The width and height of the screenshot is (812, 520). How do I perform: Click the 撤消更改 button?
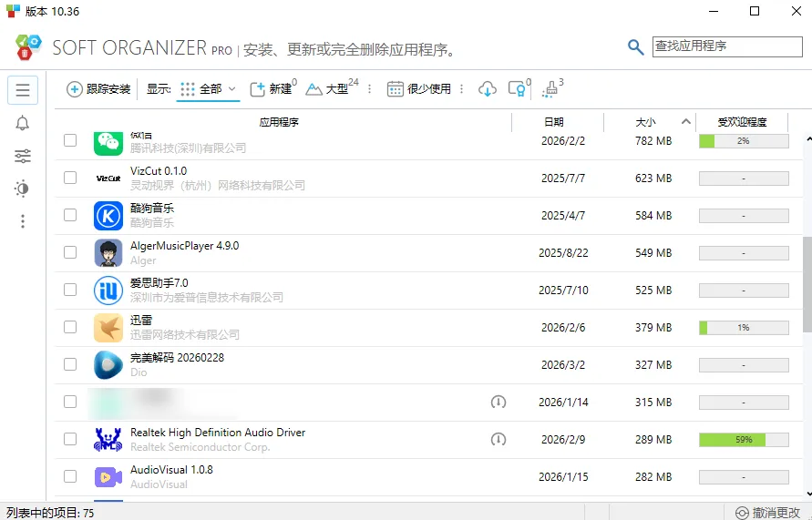coord(768,512)
